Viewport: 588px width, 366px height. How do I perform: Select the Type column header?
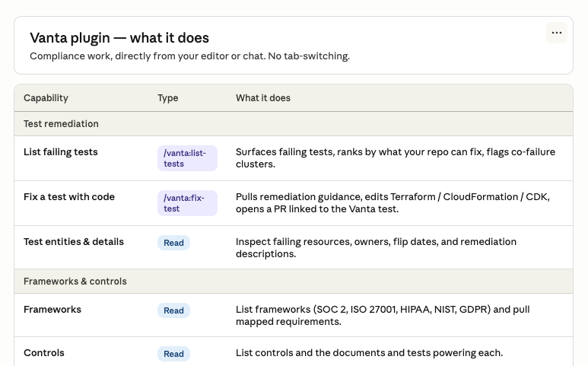167,98
